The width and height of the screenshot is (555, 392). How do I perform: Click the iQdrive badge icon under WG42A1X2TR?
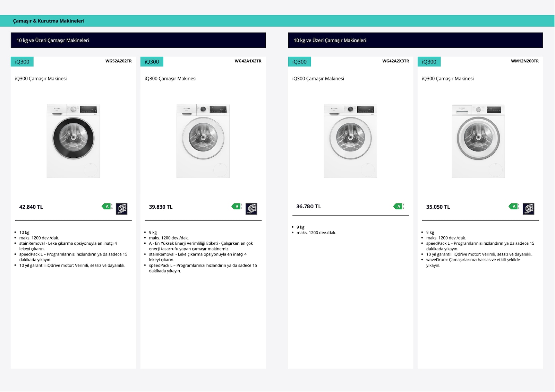point(251,209)
